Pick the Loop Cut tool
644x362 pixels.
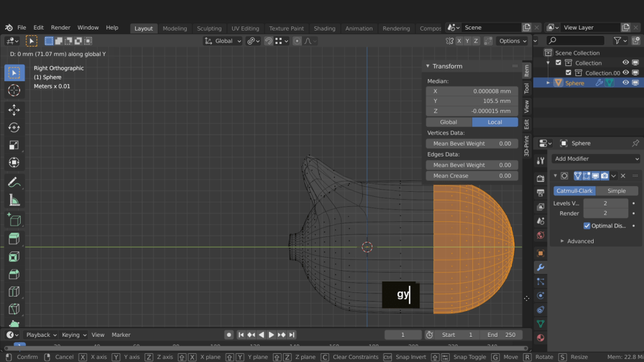(14, 292)
